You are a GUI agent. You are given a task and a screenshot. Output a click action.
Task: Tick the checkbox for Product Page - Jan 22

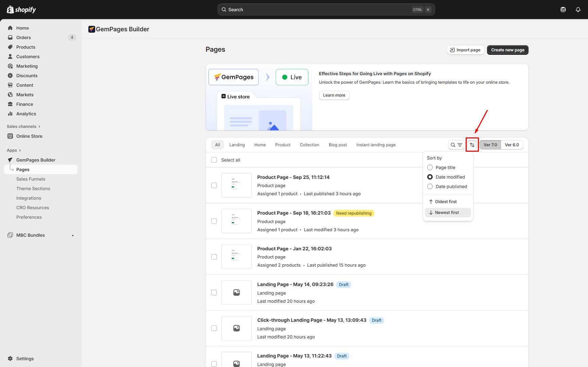(214, 257)
